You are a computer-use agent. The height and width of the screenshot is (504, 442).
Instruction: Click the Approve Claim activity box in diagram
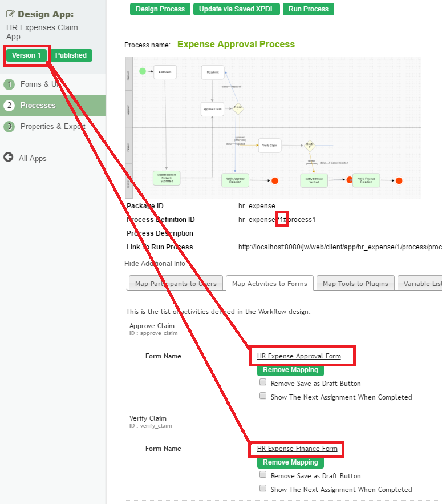point(212,108)
